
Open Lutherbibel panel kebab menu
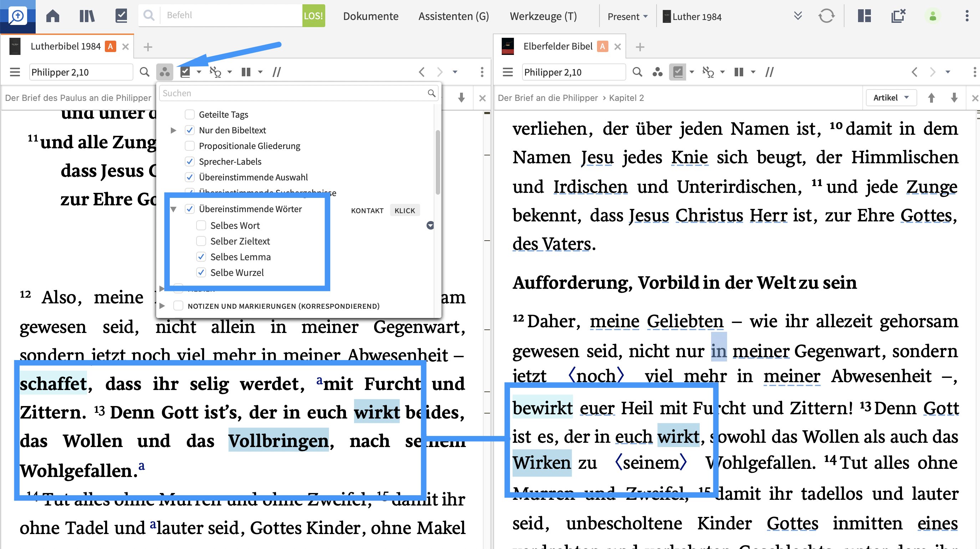482,72
